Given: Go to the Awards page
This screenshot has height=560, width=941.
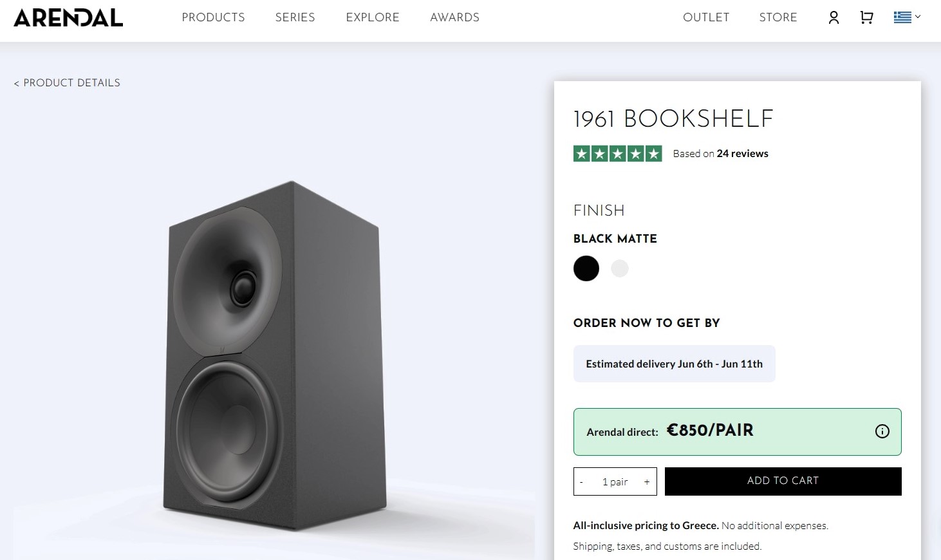Looking at the screenshot, I should (x=454, y=17).
